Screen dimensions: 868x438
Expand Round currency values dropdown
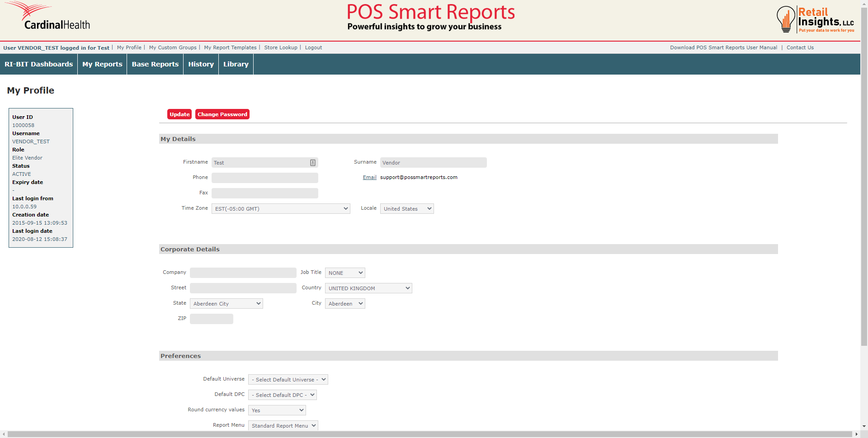click(277, 410)
